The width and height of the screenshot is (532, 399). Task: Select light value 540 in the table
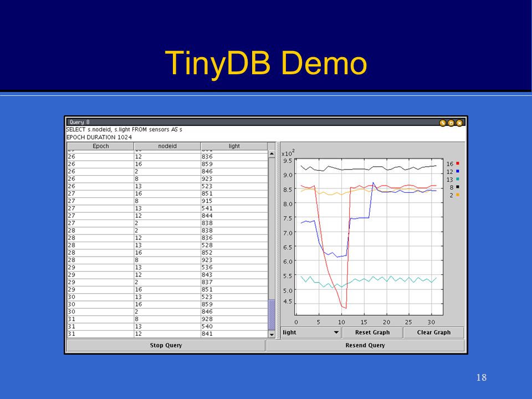coord(207,326)
